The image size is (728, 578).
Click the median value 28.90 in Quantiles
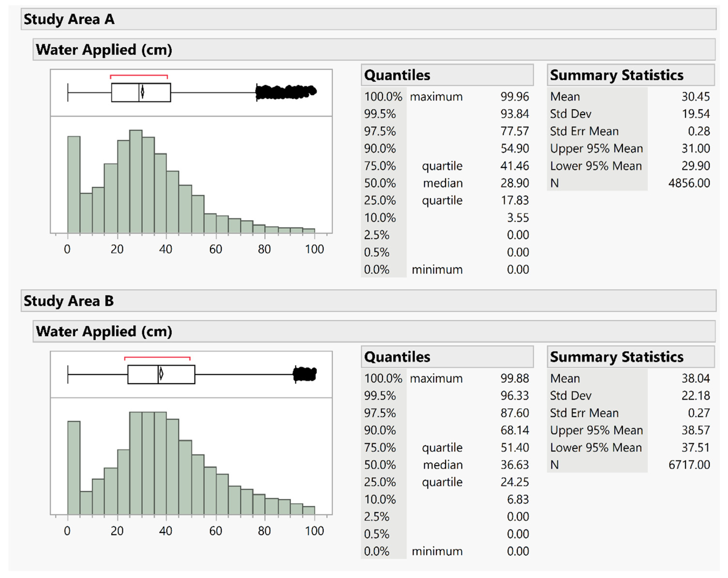[515, 183]
